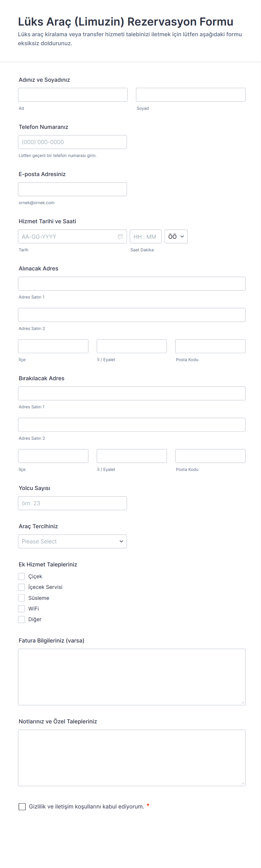
Task: Focus the Soyad last name field
Action: (191, 95)
